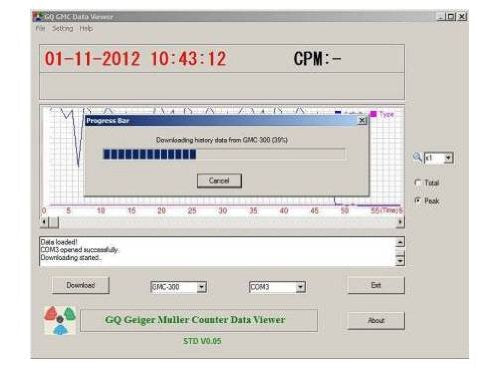Open the Help menu

point(86,28)
